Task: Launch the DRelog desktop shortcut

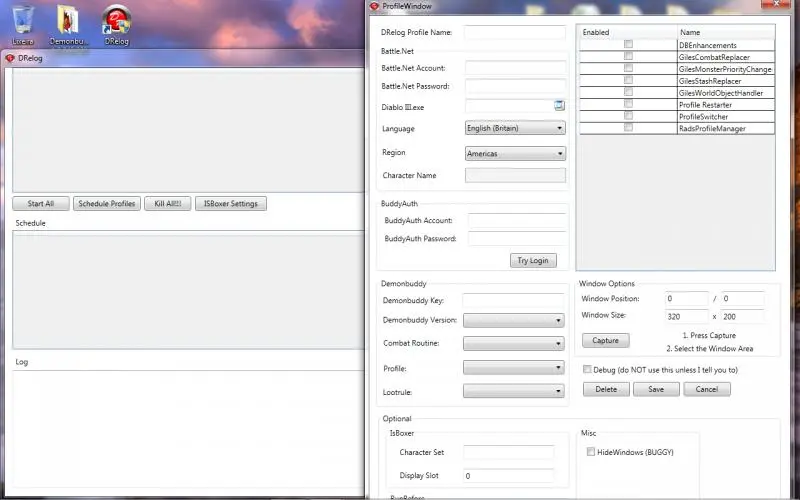Action: [x=116, y=26]
